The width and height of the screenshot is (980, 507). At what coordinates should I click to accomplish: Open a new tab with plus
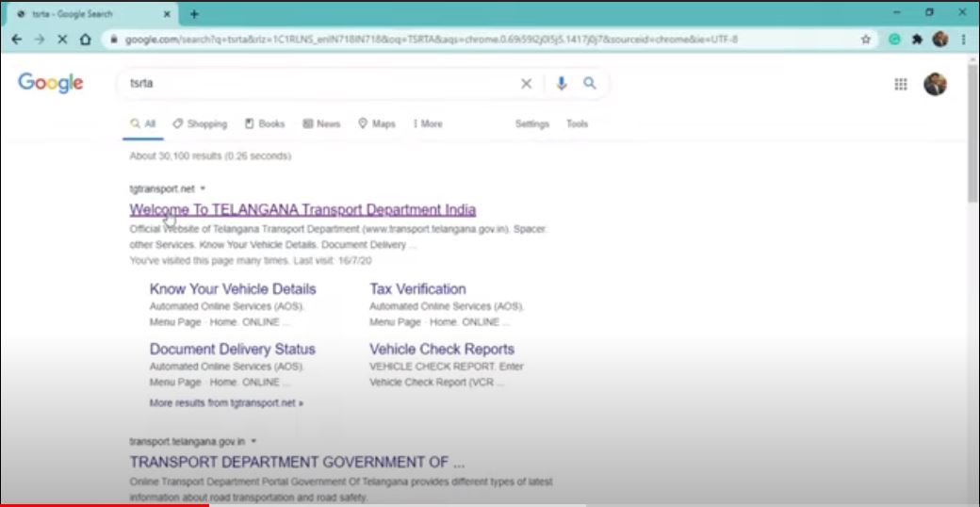[194, 14]
